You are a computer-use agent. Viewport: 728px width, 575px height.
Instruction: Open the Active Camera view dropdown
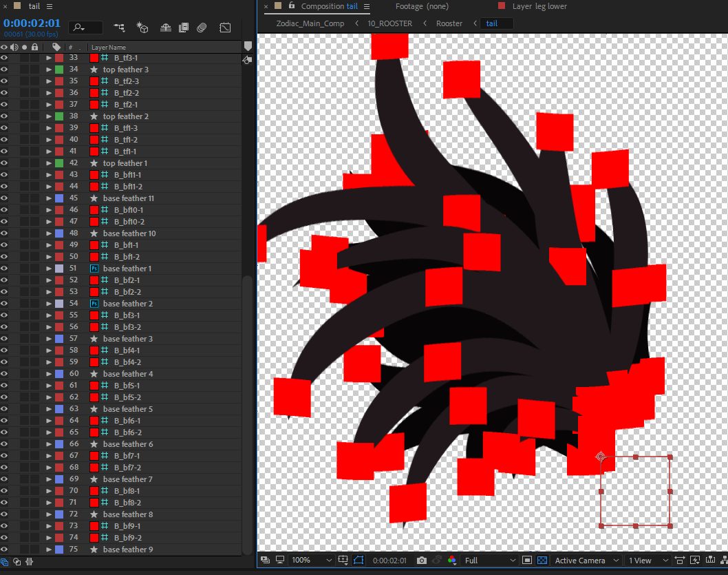click(586, 561)
